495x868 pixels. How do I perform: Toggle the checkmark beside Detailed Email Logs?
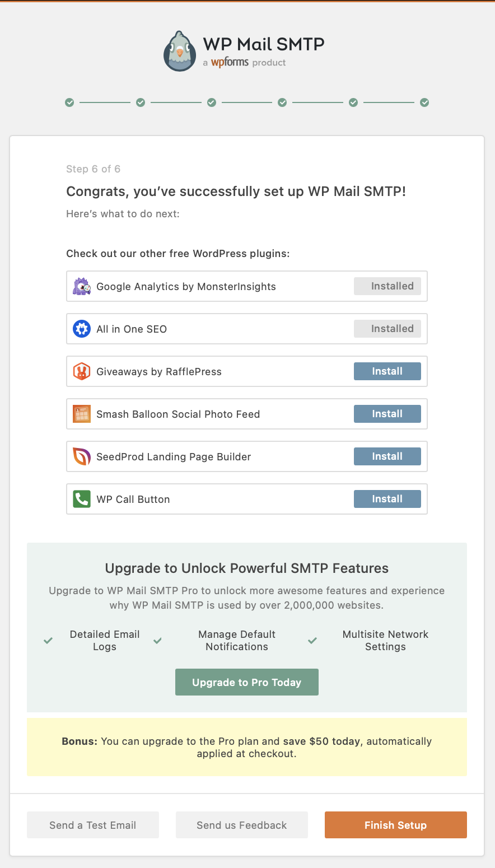click(48, 641)
